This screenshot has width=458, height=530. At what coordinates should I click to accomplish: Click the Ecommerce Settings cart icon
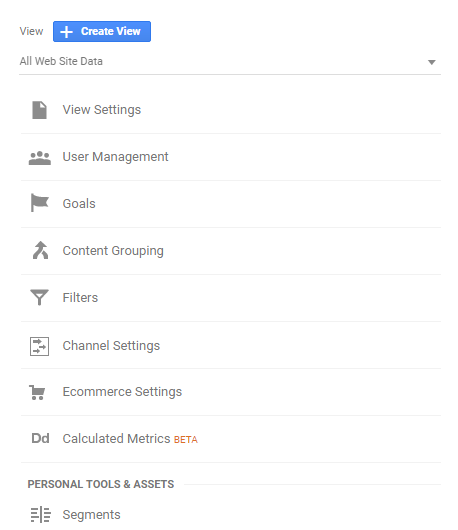37,392
